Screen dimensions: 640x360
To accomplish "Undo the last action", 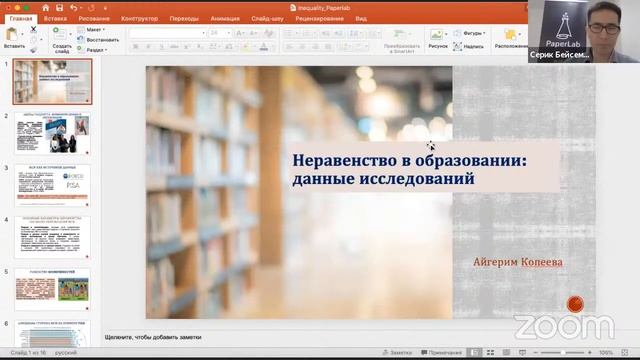I will click(x=73, y=8).
